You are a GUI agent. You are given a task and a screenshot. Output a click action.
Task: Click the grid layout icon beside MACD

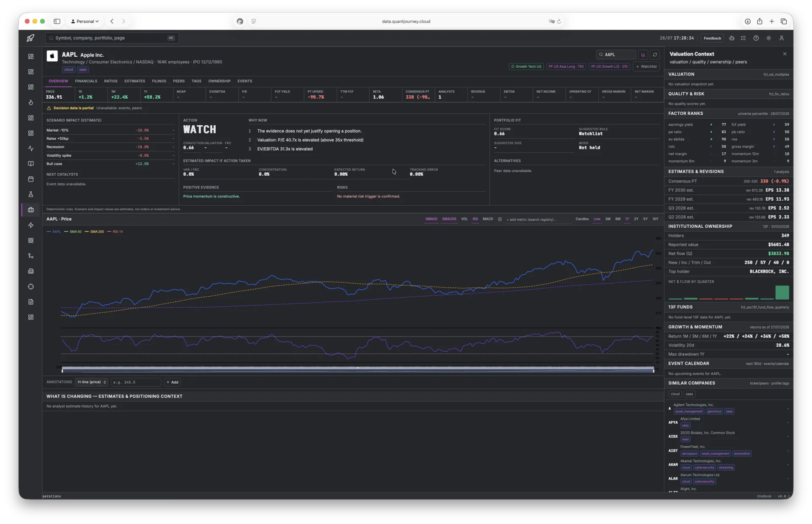(x=500, y=219)
